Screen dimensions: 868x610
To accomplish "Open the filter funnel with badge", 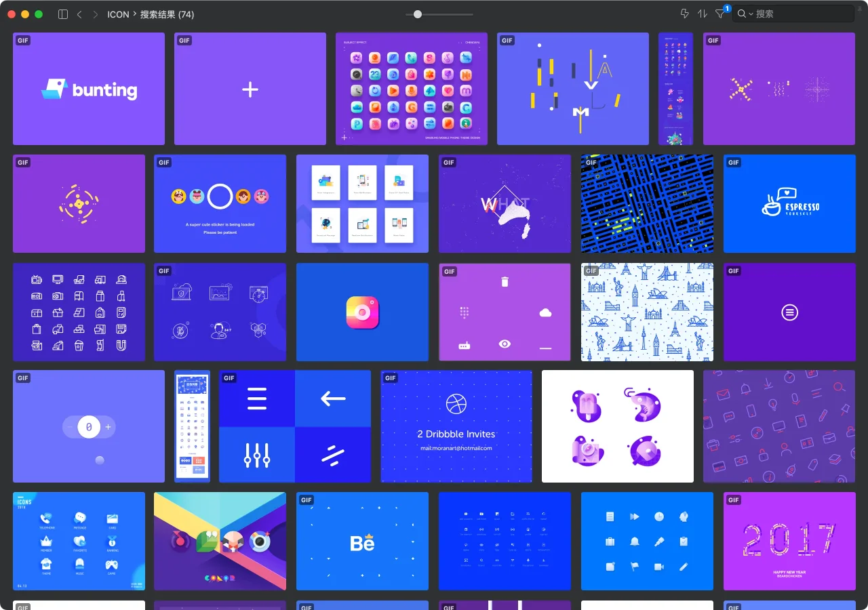I will point(720,14).
